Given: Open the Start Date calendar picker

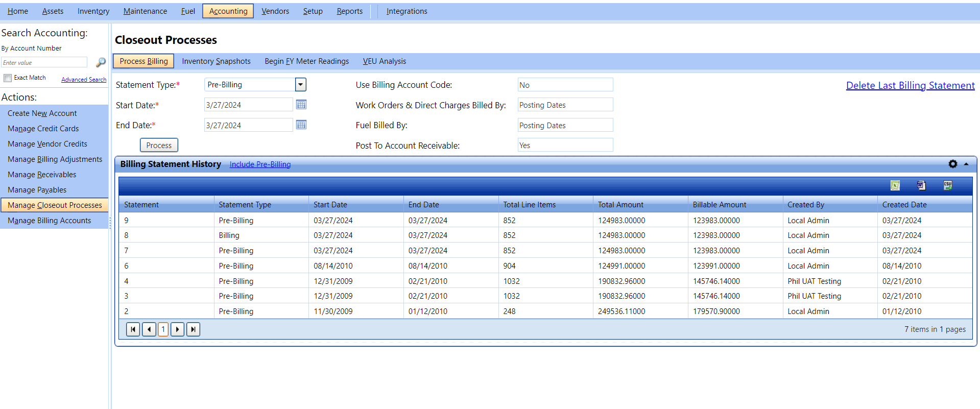Looking at the screenshot, I should 301,105.
